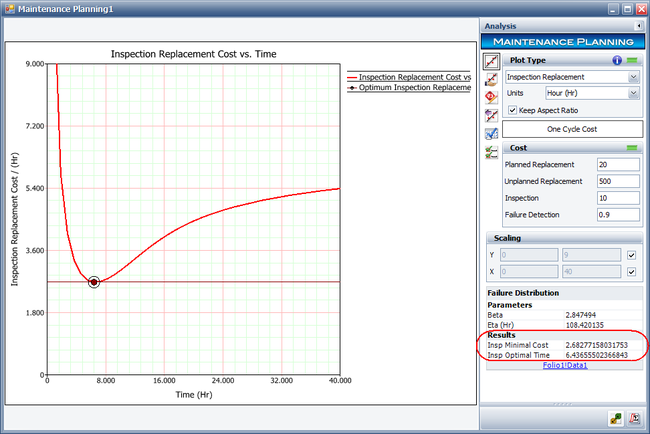Toggle the X scaling auto checkbox

[x=631, y=272]
